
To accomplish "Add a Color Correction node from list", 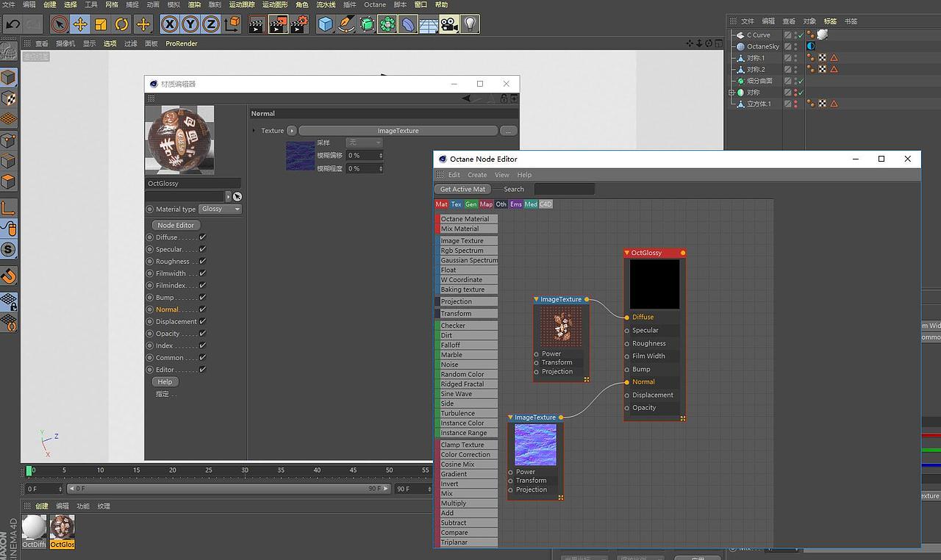I will 468,455.
